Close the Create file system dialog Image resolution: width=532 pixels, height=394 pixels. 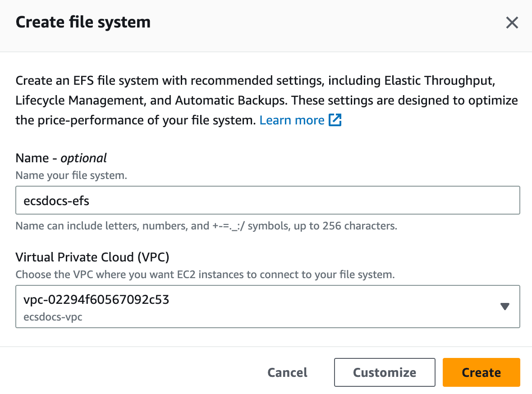(512, 23)
